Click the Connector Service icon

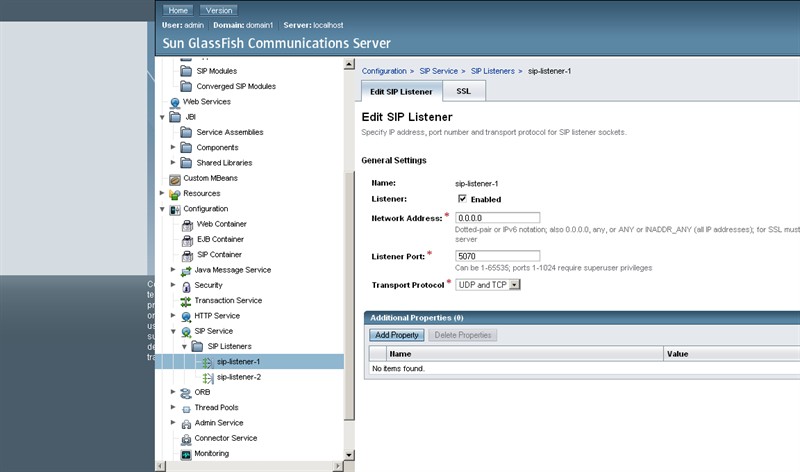pyautogui.click(x=186, y=439)
